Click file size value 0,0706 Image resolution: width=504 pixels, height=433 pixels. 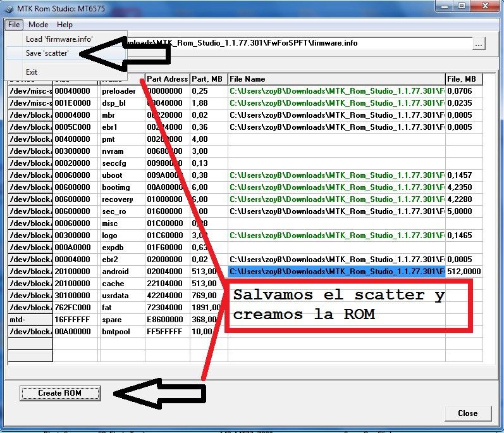coord(464,91)
